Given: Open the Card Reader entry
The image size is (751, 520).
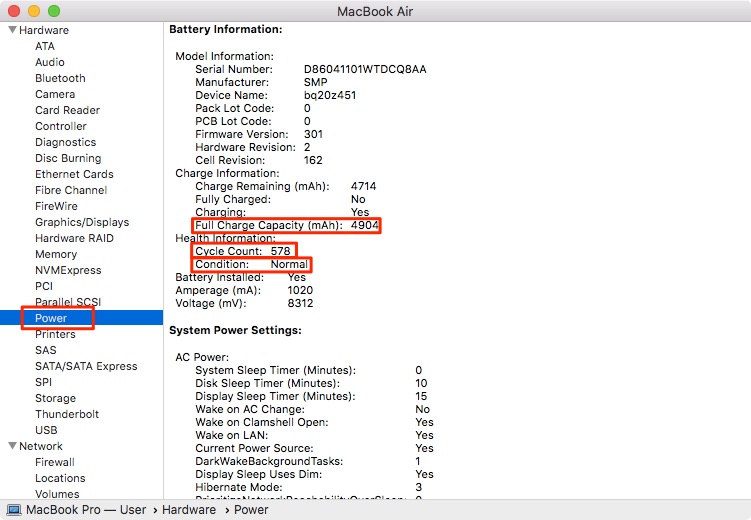Looking at the screenshot, I should click(67, 110).
